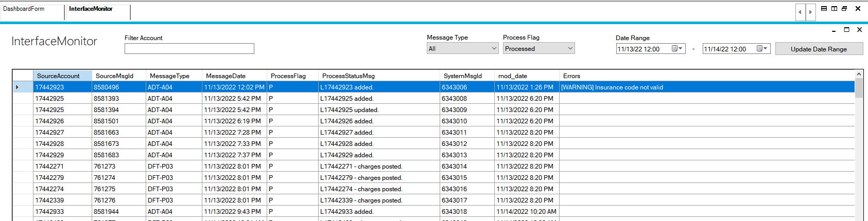Image resolution: width=868 pixels, height=221 pixels.
Task: Open calendar picker for end date
Action: point(762,49)
